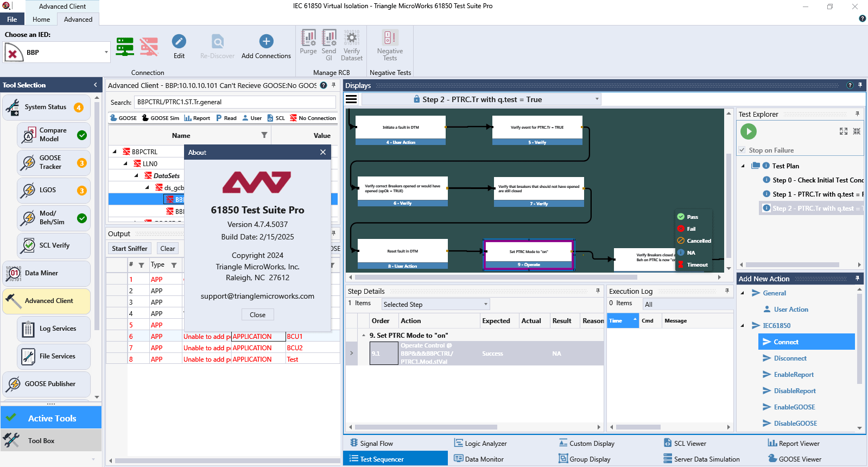Screen dimensions: 868x467
Task: Click the Negative Tests icon
Action: pyautogui.click(x=390, y=45)
